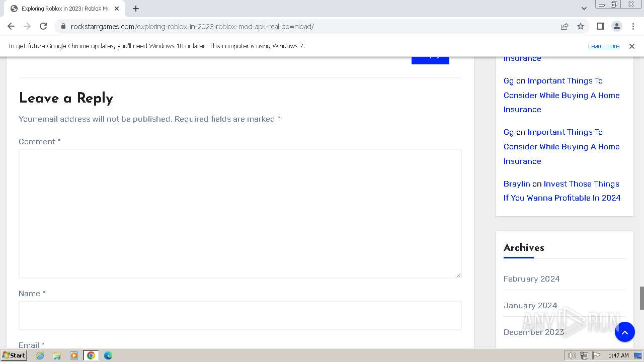Viewport: 644px width, 362px height.
Task: Click the Archives heading
Action: tap(524, 247)
